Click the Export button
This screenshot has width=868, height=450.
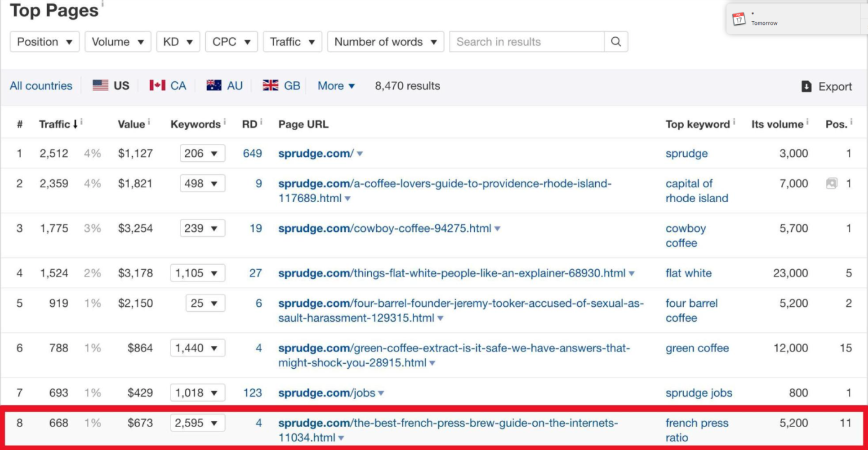(827, 86)
